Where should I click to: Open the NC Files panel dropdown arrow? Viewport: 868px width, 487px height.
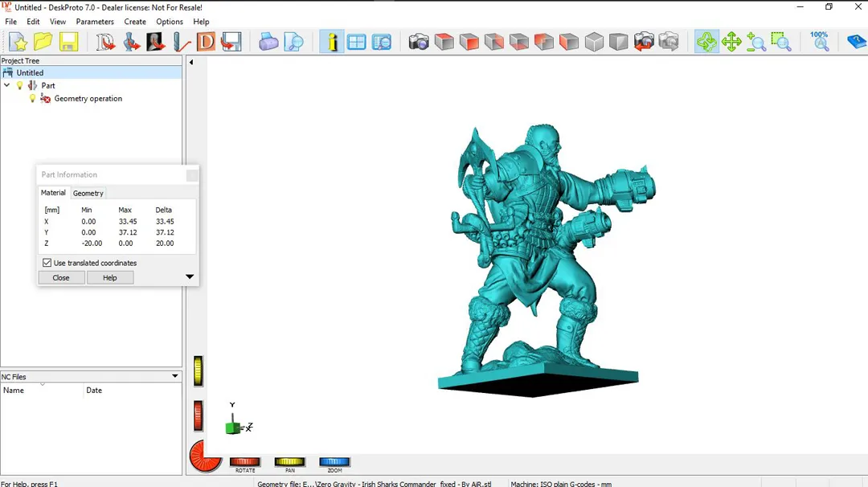coord(175,376)
